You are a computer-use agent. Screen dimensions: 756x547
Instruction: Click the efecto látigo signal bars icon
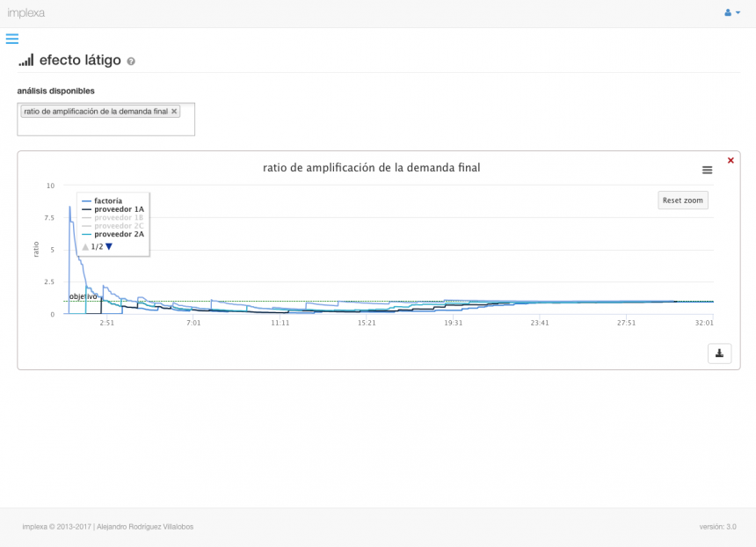(x=26, y=61)
